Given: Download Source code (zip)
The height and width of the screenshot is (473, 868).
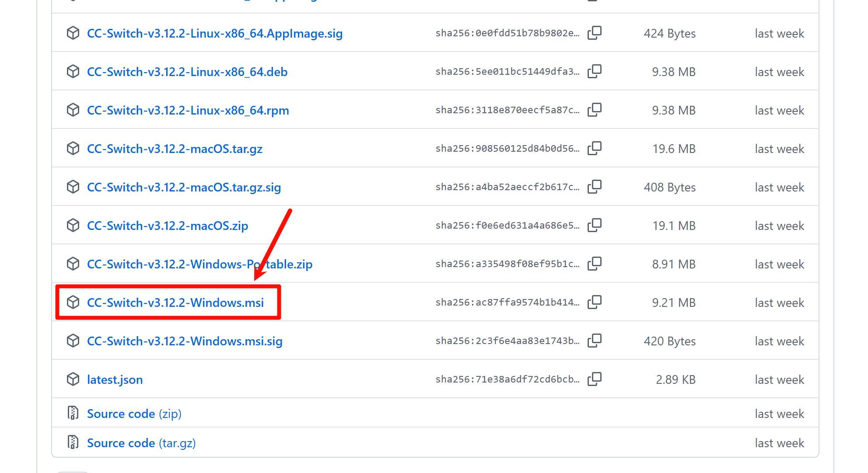Looking at the screenshot, I should pos(134,414).
